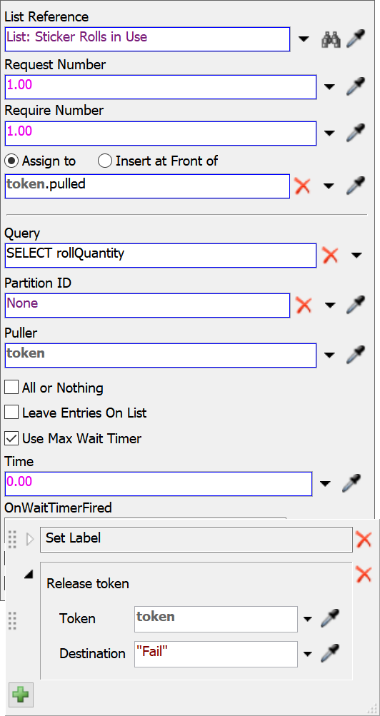
Task: Collapse the Release token section
Action: tap(29, 577)
